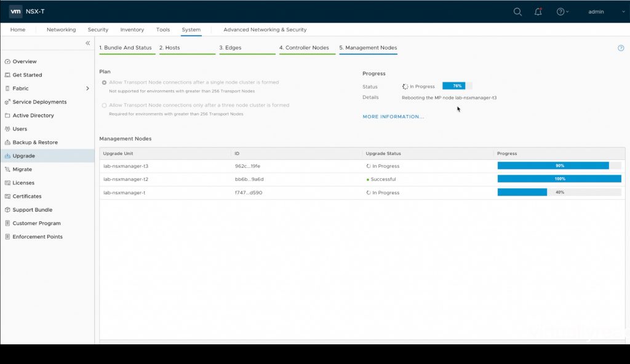This screenshot has width=630, height=364.
Task: Select the lab-nsxmanager-t upgrade unit
Action: 124,193
